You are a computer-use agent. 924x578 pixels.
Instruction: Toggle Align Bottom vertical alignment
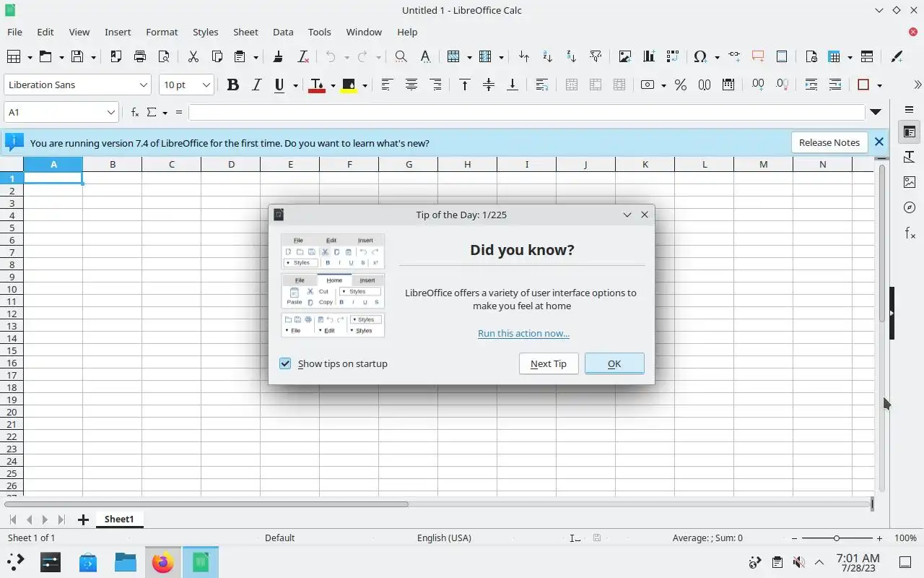coord(512,85)
